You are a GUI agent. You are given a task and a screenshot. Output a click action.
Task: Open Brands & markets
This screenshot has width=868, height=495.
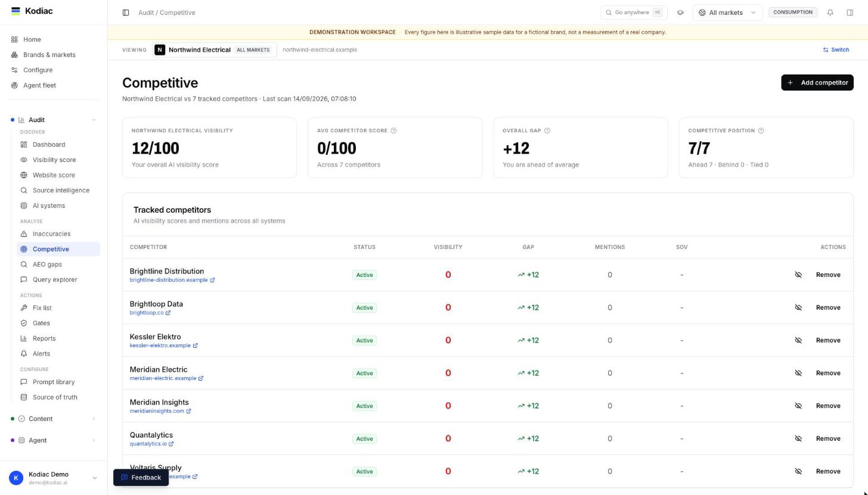(x=55, y=55)
